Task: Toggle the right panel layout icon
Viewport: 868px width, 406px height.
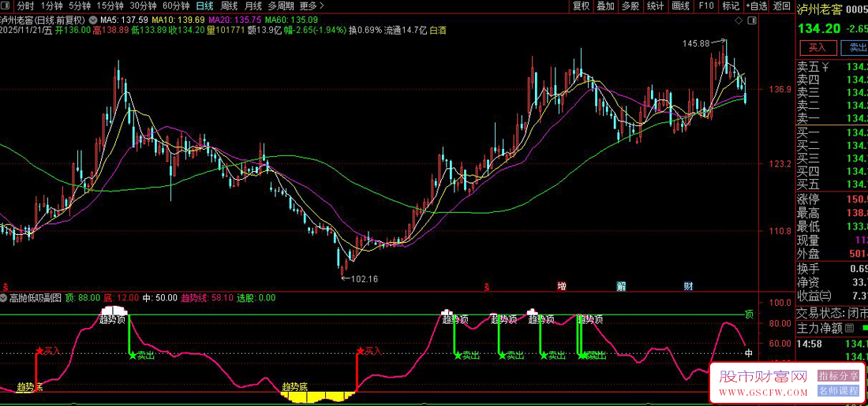Action: pos(752,20)
